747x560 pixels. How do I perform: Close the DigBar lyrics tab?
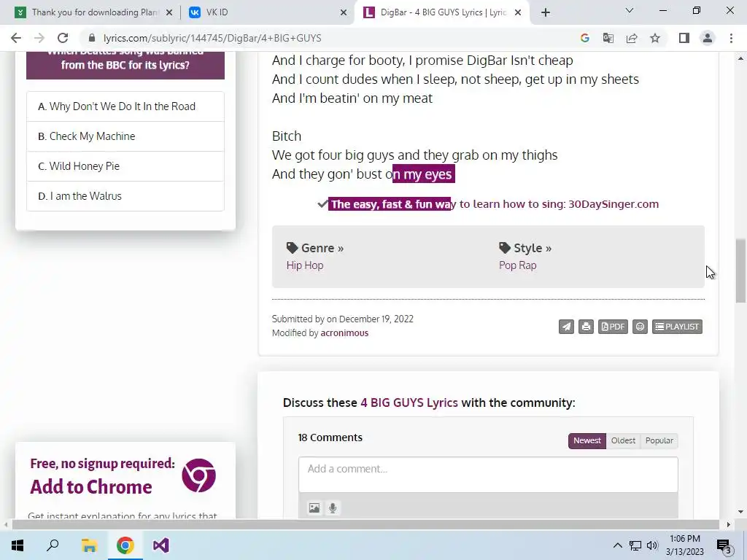tap(519, 12)
